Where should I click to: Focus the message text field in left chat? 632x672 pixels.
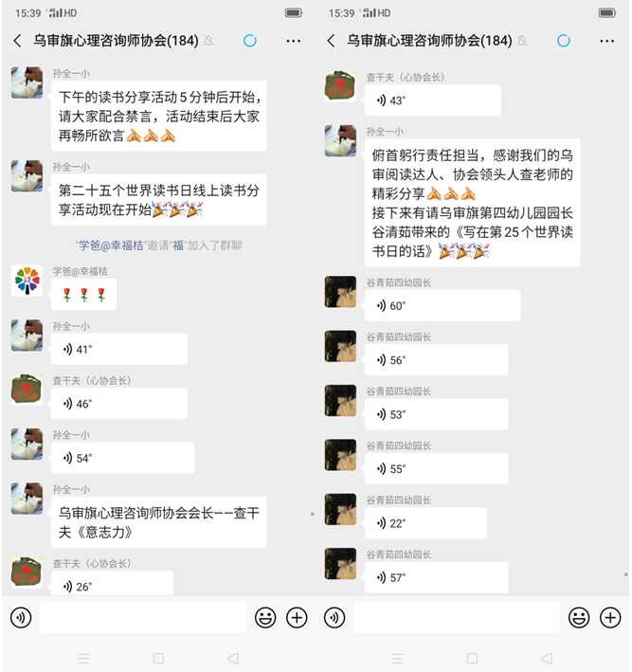pos(143,617)
